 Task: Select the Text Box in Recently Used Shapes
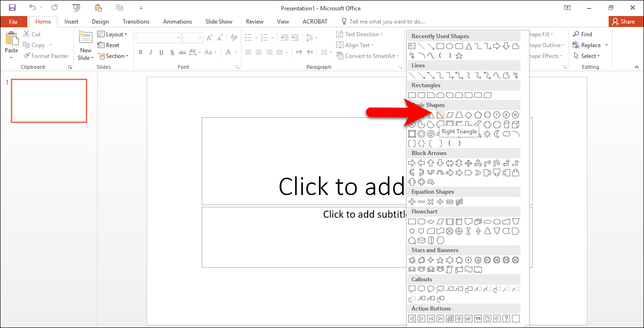pyautogui.click(x=412, y=46)
